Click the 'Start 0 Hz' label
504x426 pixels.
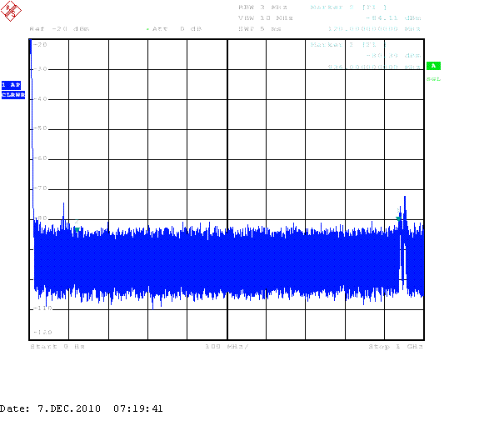(x=57, y=347)
